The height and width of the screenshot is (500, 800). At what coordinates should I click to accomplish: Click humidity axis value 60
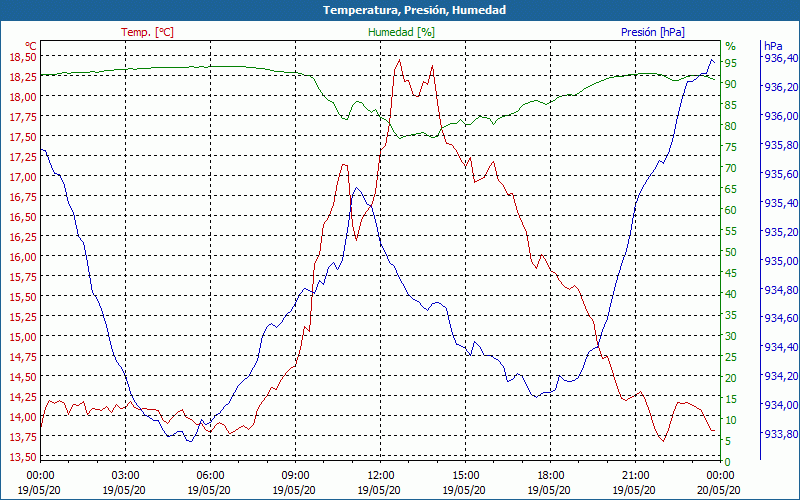731,210
